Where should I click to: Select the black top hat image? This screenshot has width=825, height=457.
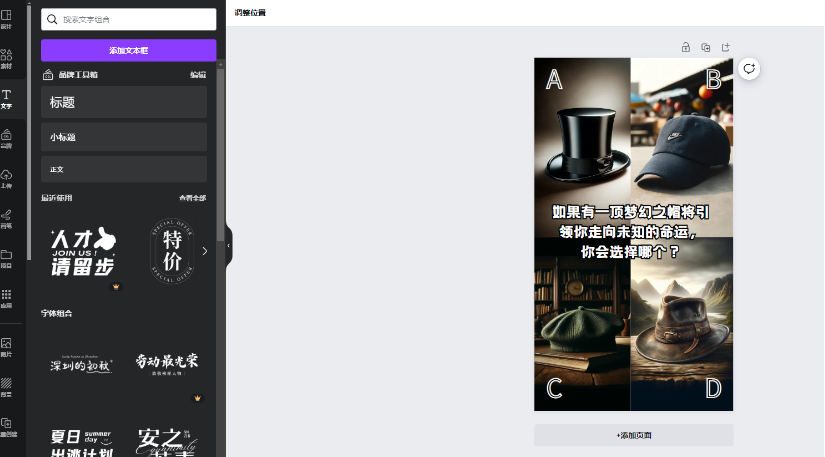[x=588, y=145]
